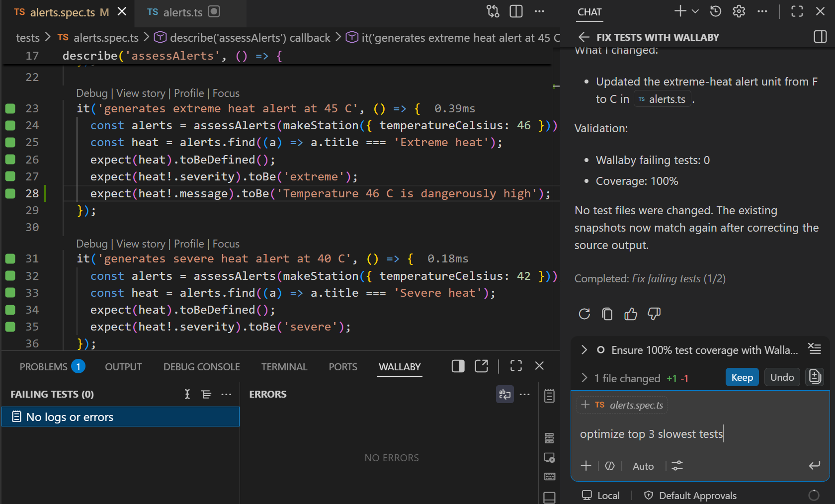Click the Wallaby sidebar clipboard icon
The height and width of the screenshot is (504, 835).
point(549,396)
